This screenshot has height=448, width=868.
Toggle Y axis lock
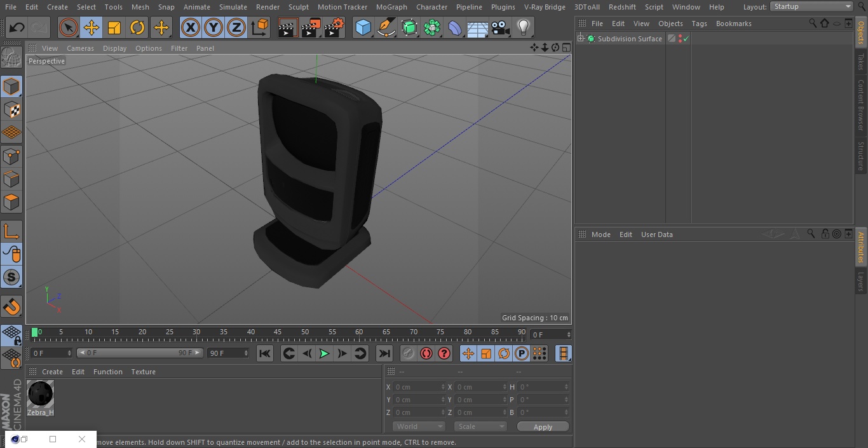[x=214, y=27]
